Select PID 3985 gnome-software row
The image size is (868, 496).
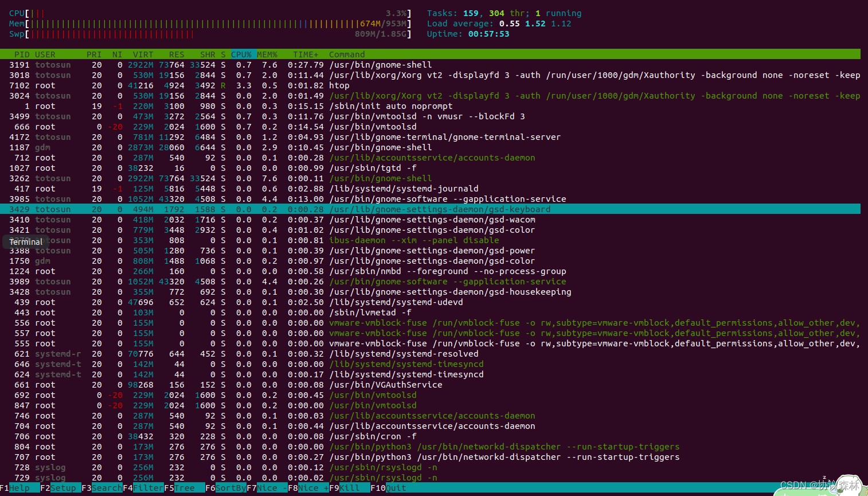click(x=430, y=199)
